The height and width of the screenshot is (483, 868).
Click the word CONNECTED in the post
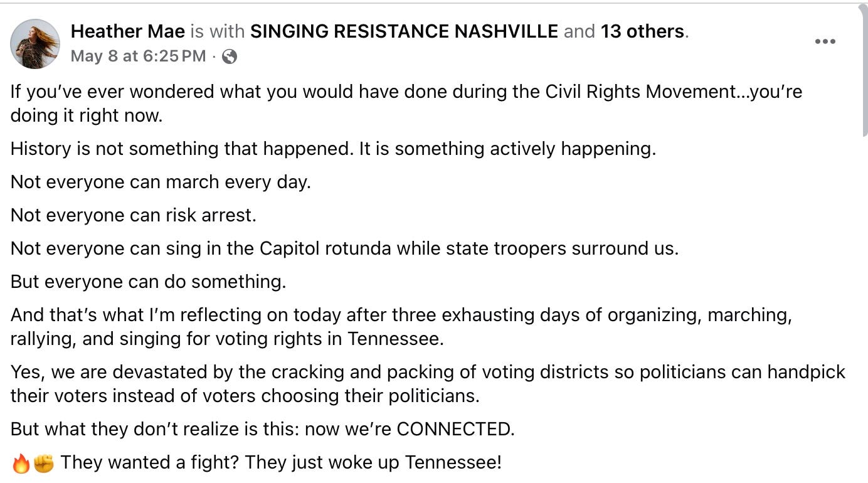click(x=455, y=430)
